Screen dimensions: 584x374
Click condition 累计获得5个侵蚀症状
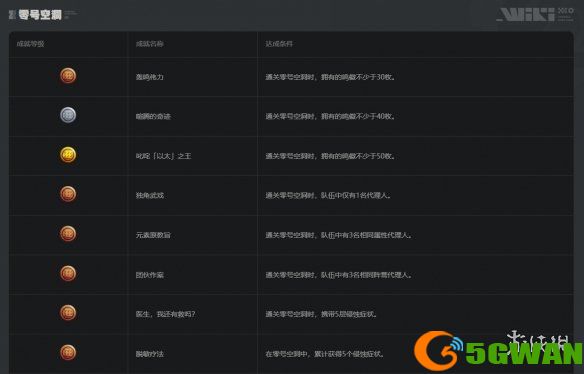click(325, 354)
